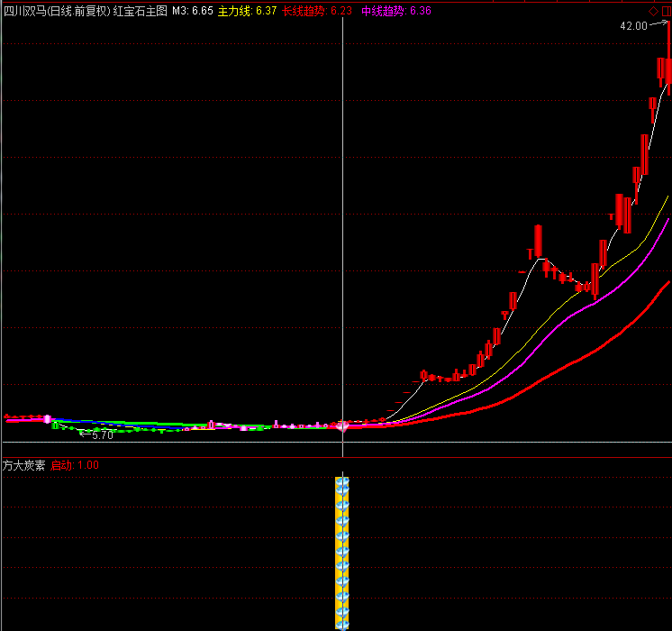This screenshot has height=631, width=672.
Task: Click the green candlestick left of 5.70 label
Action: point(56,425)
